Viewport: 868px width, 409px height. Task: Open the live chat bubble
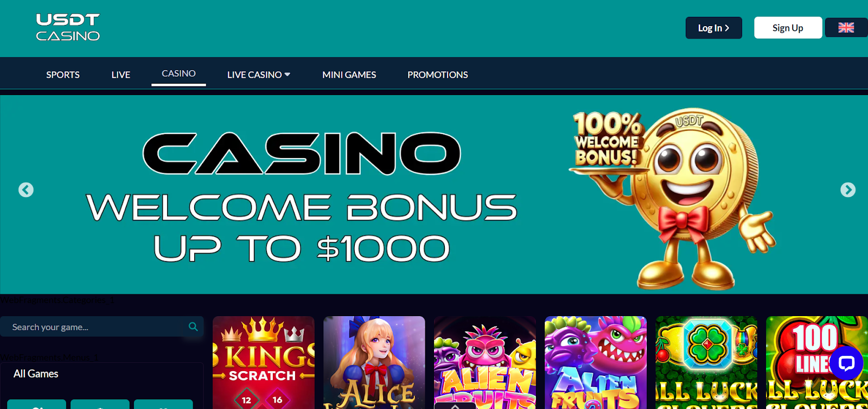pyautogui.click(x=846, y=363)
